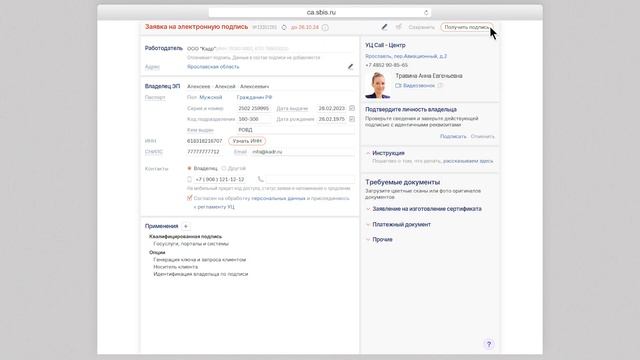Click СНИЛС value 77777777712
640x360 pixels.
pos(203,152)
